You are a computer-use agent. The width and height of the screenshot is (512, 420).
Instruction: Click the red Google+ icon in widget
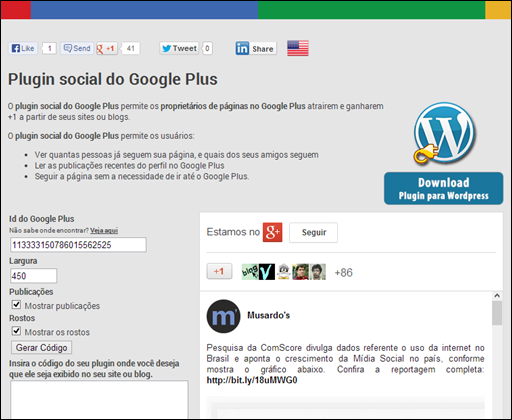pyautogui.click(x=272, y=232)
